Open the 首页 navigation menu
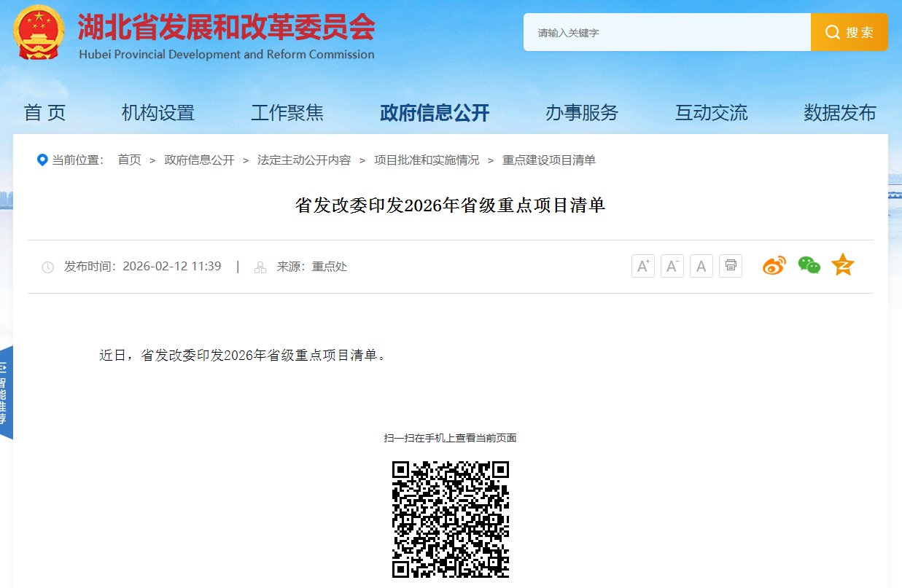Viewport: 902px width, 588px height. 45,113
